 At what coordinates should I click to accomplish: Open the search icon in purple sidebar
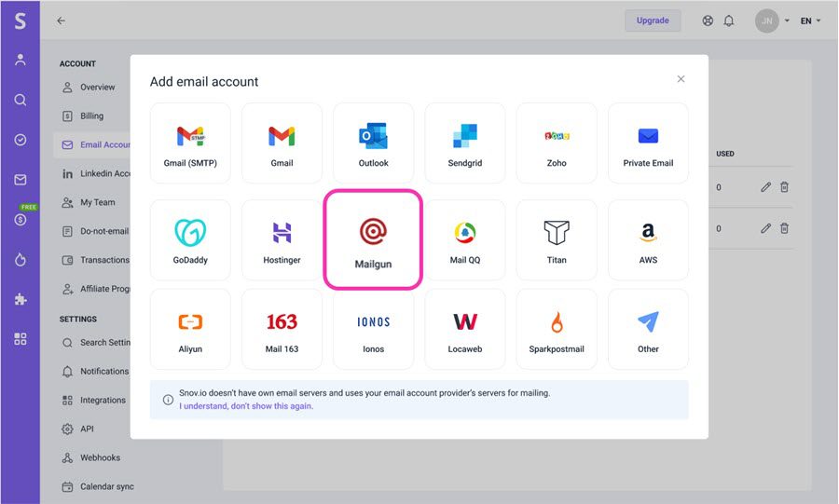pos(21,100)
